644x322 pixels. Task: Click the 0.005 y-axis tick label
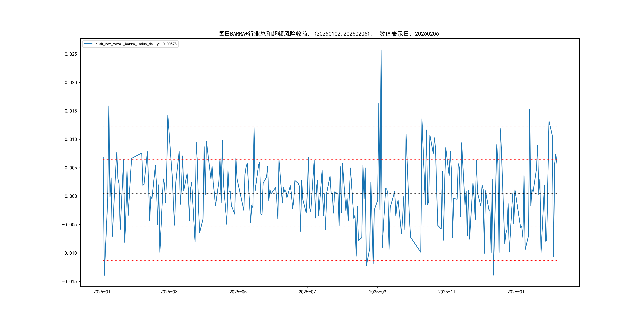pyautogui.click(x=71, y=168)
